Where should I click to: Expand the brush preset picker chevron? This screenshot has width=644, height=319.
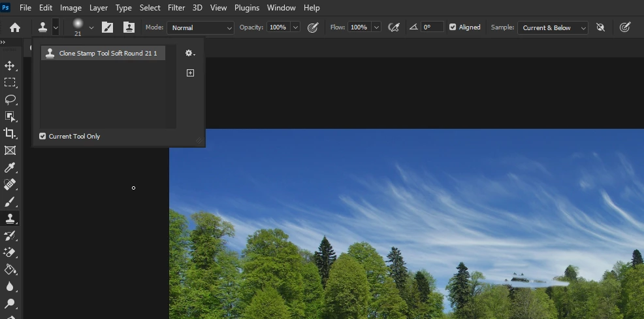click(x=91, y=27)
